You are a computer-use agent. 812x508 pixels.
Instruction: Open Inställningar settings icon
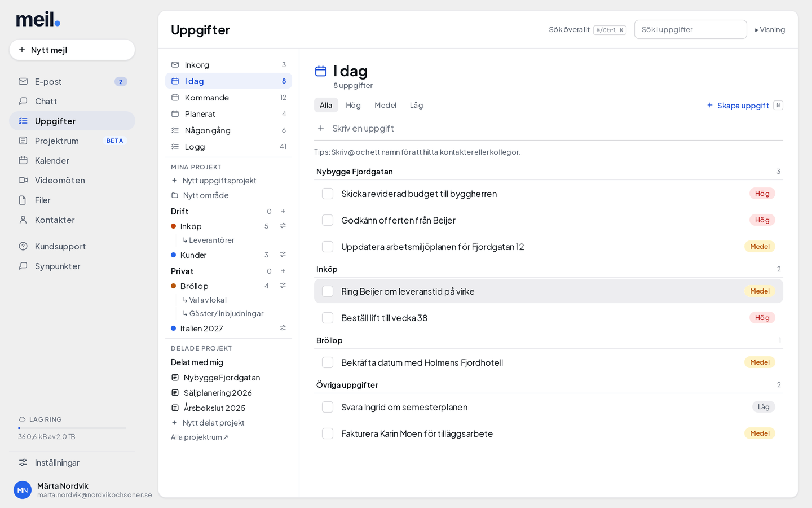coord(23,462)
